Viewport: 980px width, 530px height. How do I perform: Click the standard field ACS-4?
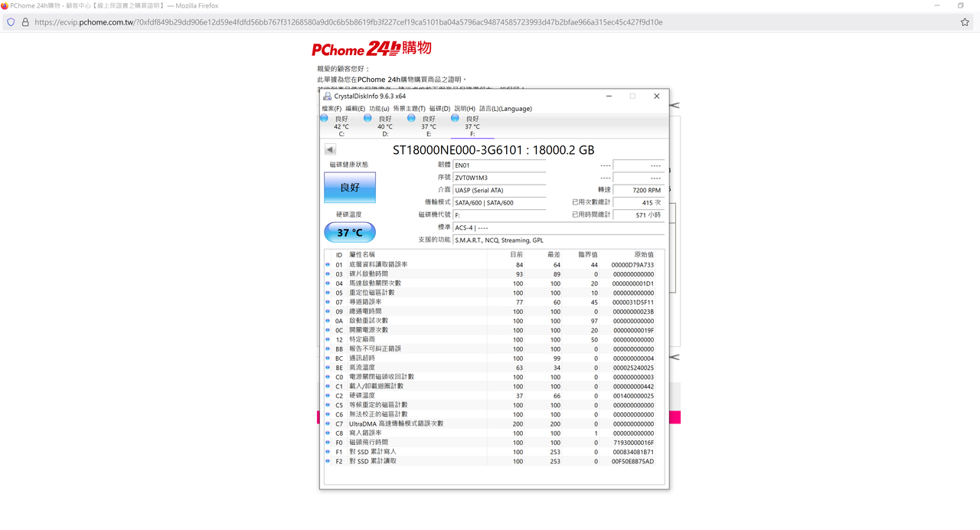(558, 227)
